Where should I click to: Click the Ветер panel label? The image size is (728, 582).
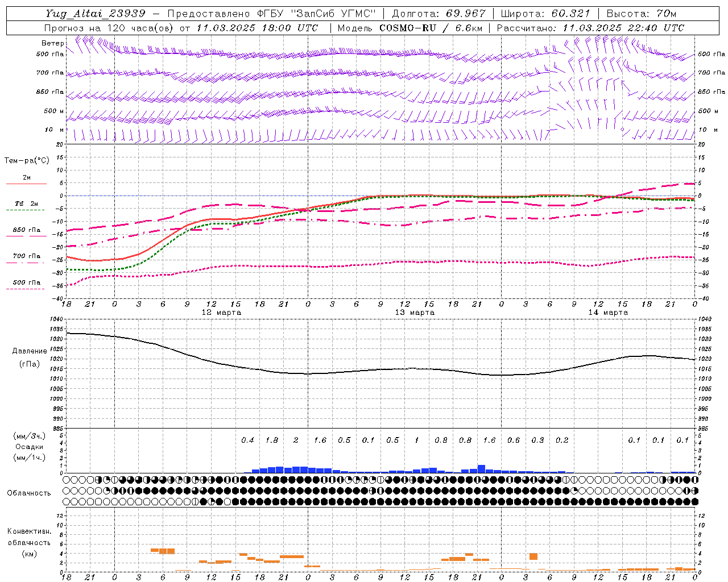53,43
